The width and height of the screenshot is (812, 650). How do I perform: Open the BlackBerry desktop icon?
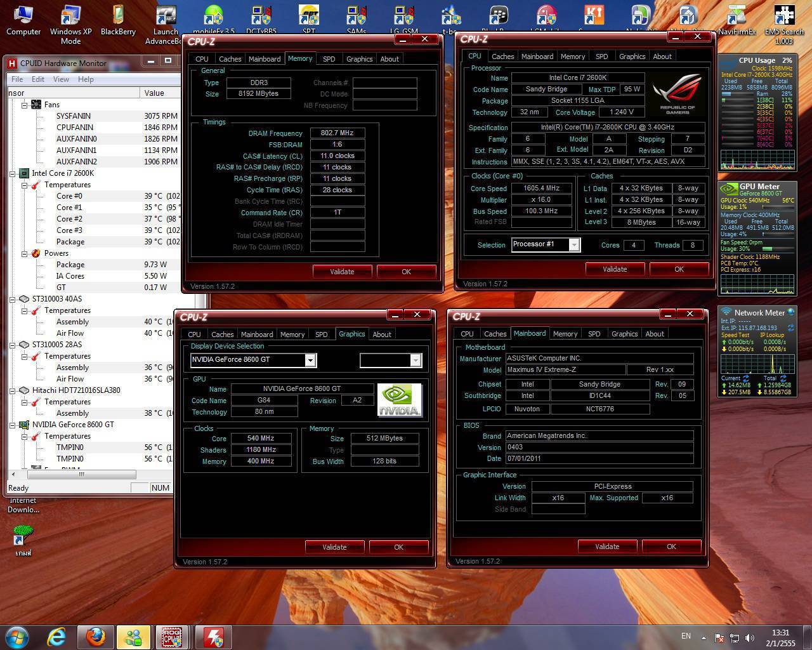pyautogui.click(x=118, y=19)
